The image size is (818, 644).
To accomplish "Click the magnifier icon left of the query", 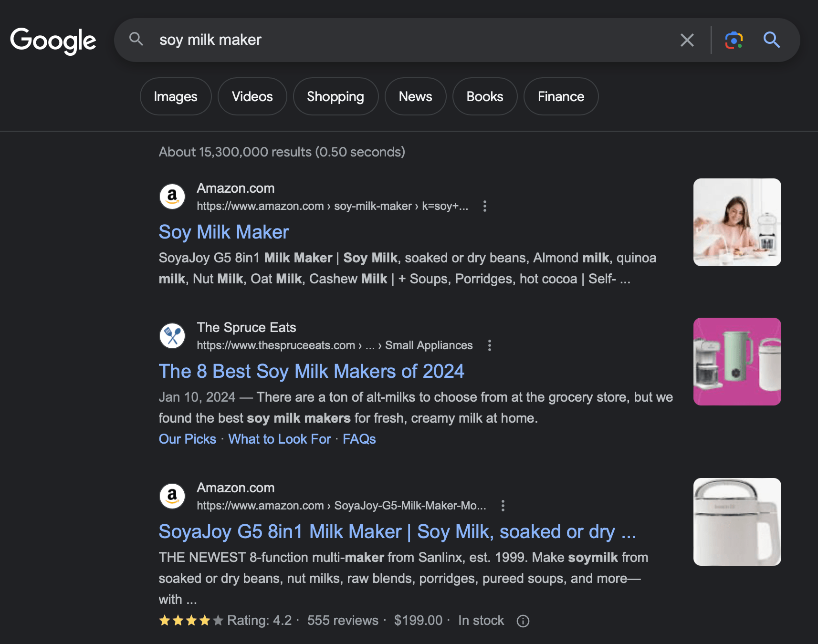I will coord(136,40).
